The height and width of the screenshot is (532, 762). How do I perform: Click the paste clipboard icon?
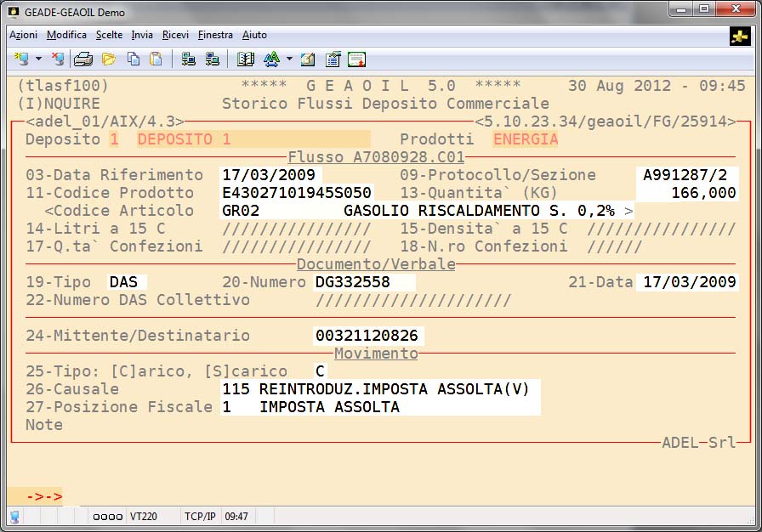tap(156, 59)
